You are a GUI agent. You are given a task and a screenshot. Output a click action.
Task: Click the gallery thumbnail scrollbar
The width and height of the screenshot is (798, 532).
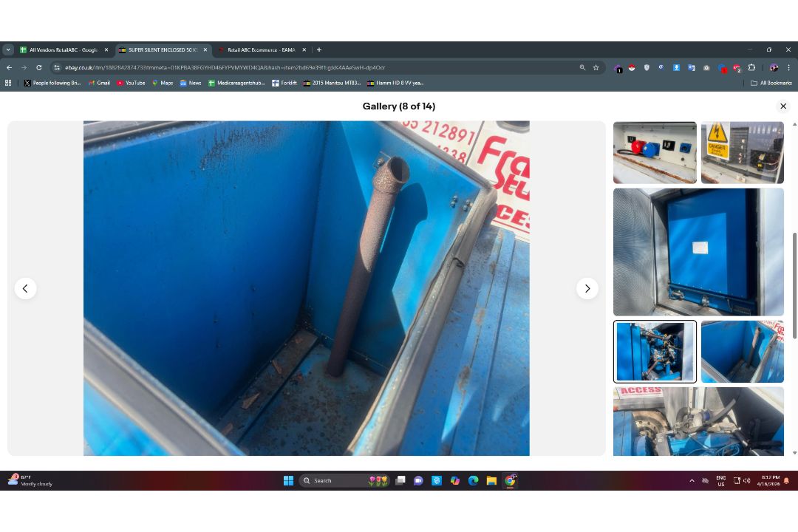[x=794, y=285]
